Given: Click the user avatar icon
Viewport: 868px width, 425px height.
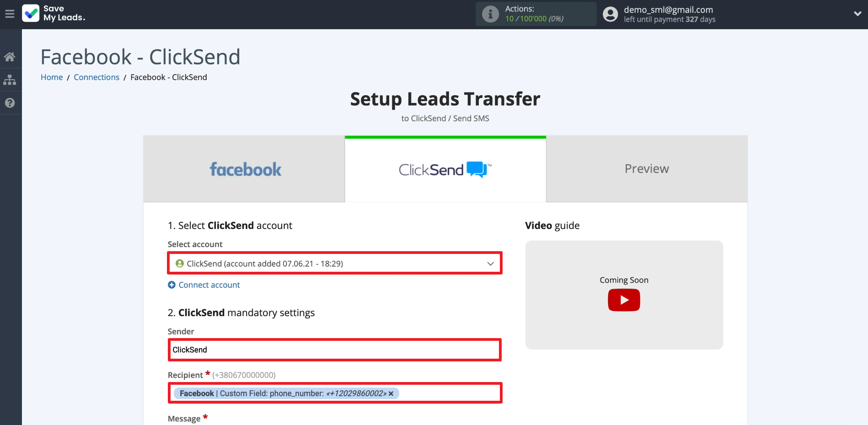Looking at the screenshot, I should [x=610, y=14].
